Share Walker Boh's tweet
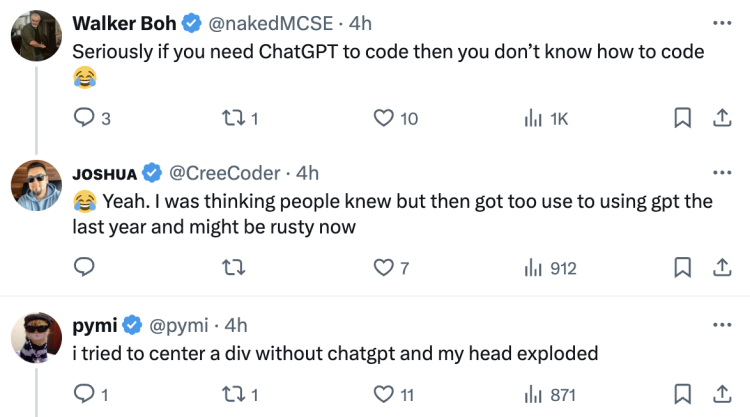Viewport: 750px width, 417px height. (x=718, y=118)
